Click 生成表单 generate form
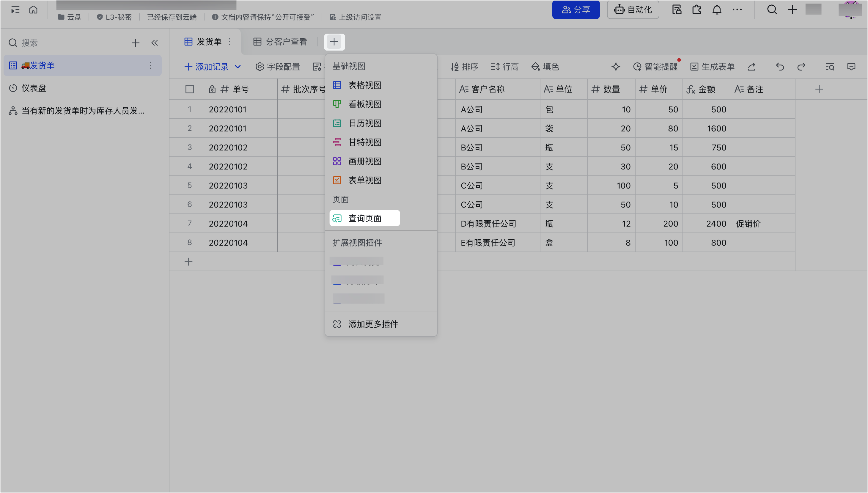The image size is (868, 493). click(712, 67)
